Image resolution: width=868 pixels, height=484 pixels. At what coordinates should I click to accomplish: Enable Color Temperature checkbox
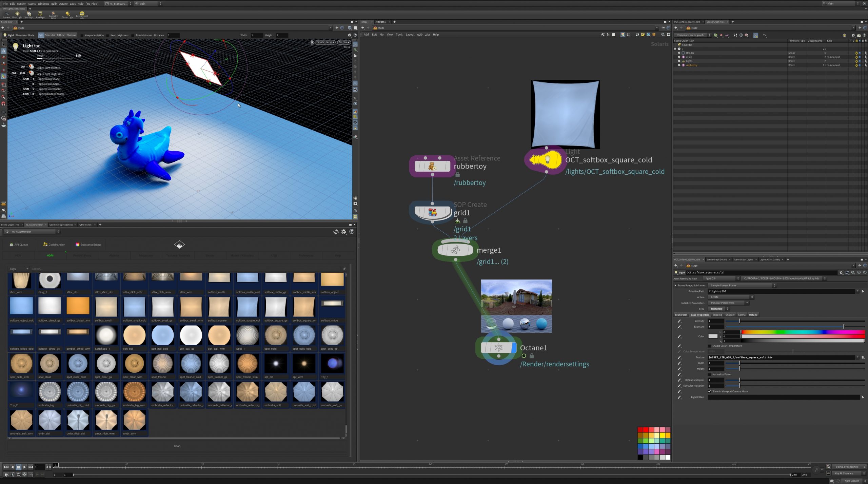point(709,346)
